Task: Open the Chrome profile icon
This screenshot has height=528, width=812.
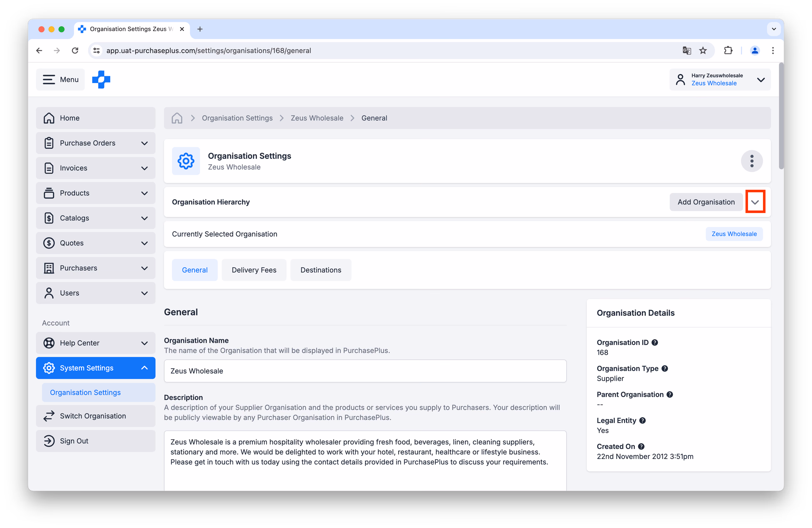Action: pyautogui.click(x=755, y=51)
